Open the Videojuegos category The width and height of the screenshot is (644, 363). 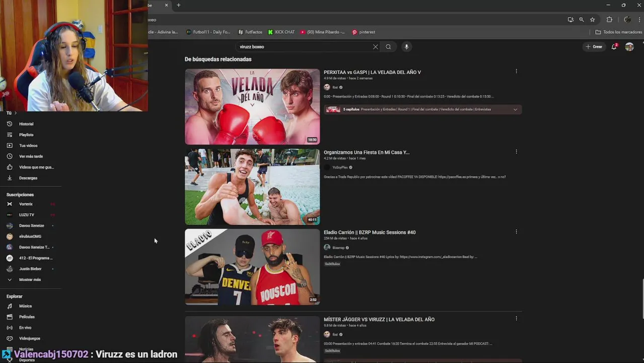(x=30, y=338)
